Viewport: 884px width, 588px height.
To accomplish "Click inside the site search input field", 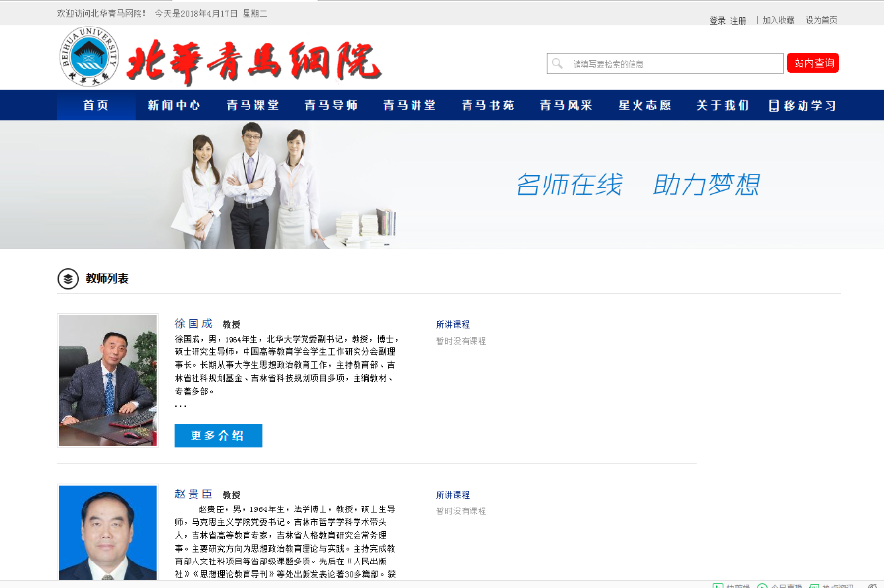I will pyautogui.click(x=665, y=63).
